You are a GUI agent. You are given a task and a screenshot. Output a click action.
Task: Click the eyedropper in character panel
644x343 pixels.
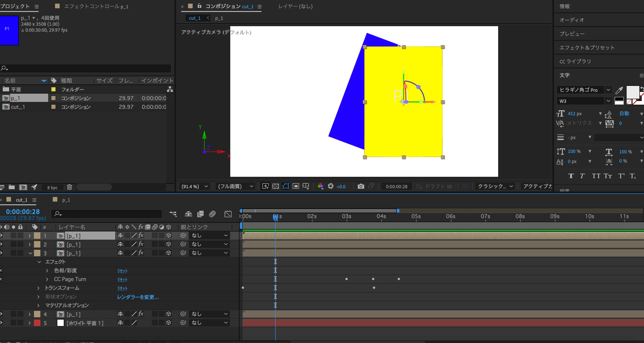[x=619, y=90]
